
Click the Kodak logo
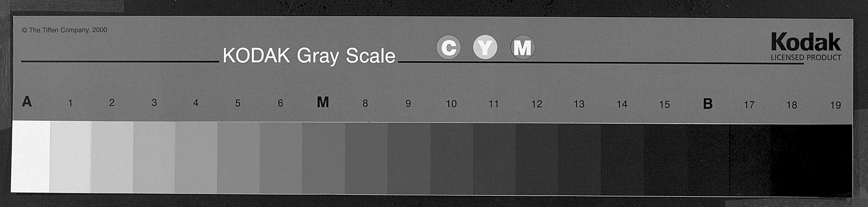(806, 42)
